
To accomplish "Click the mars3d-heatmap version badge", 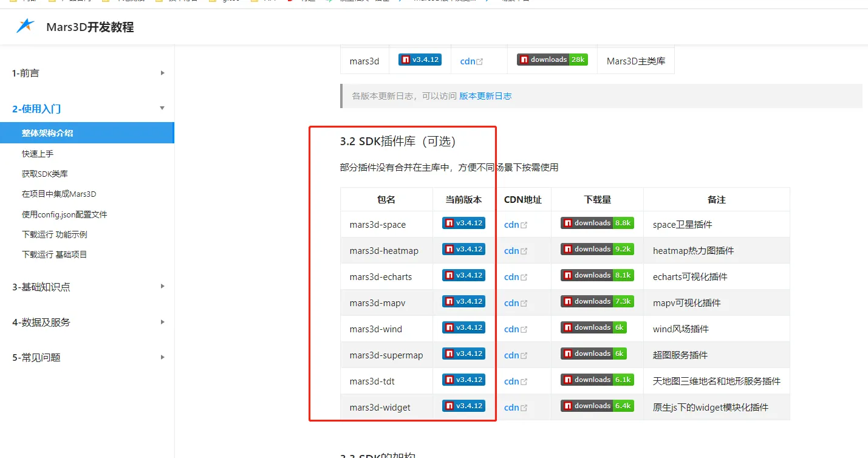I will [x=463, y=249].
